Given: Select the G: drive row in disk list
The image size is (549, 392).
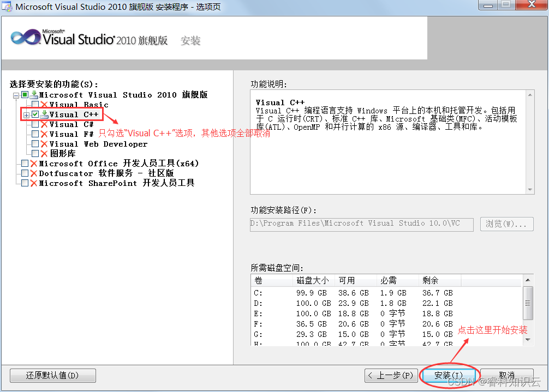Looking at the screenshot, I should (387, 334).
